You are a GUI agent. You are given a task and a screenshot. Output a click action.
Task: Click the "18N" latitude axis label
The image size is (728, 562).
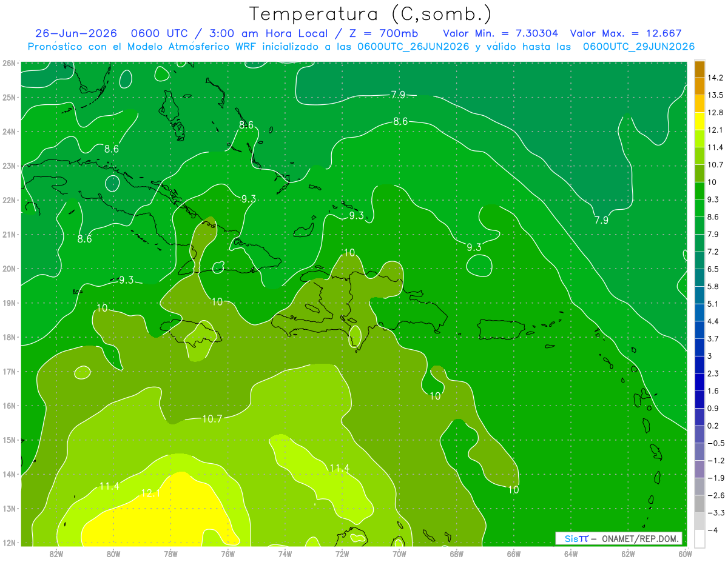click(9, 337)
